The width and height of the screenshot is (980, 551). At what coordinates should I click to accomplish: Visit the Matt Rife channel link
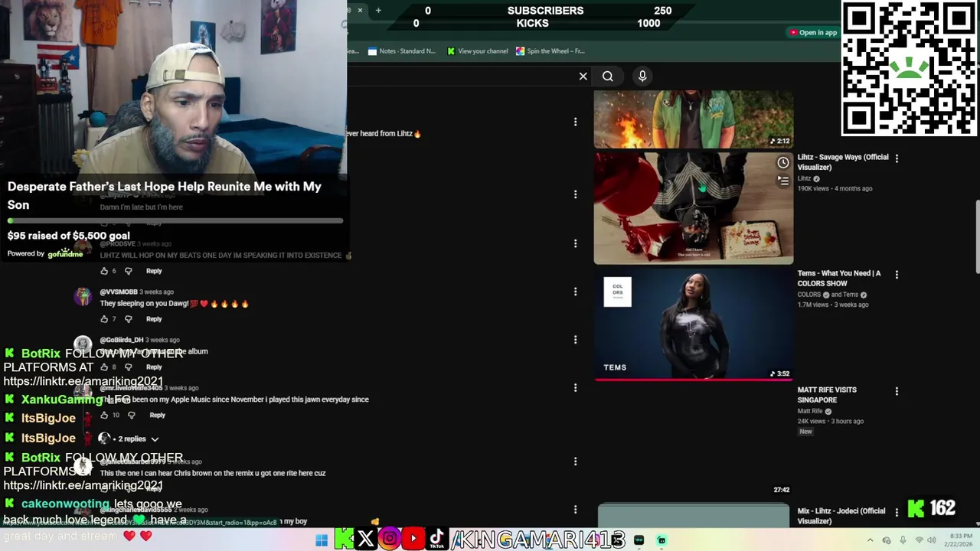click(810, 411)
